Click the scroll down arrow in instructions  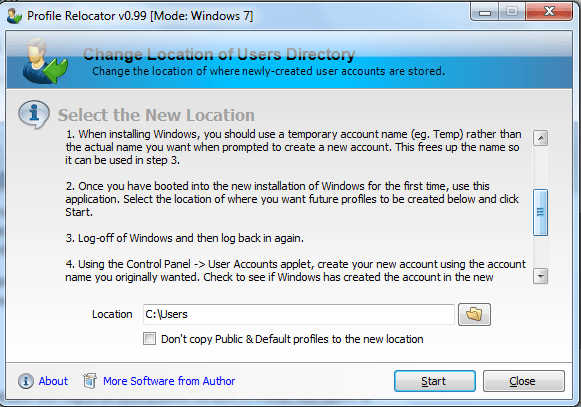tap(540, 276)
